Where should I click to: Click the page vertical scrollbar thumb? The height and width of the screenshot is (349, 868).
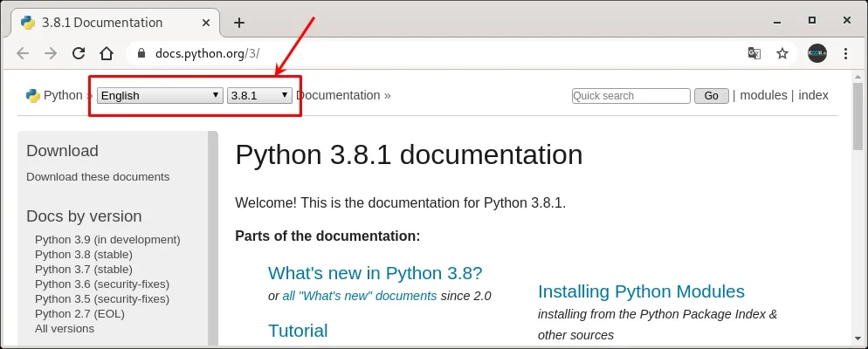pyautogui.click(x=858, y=116)
